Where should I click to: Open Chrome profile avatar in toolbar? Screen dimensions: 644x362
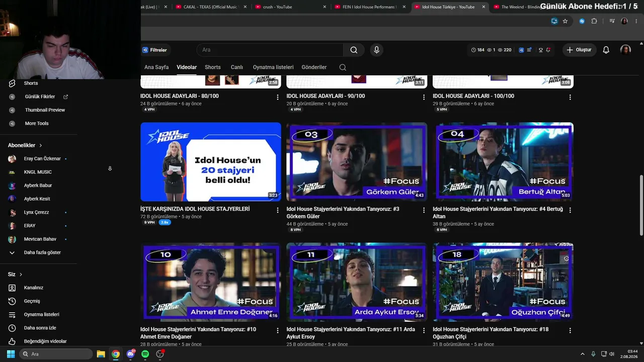coord(624,21)
